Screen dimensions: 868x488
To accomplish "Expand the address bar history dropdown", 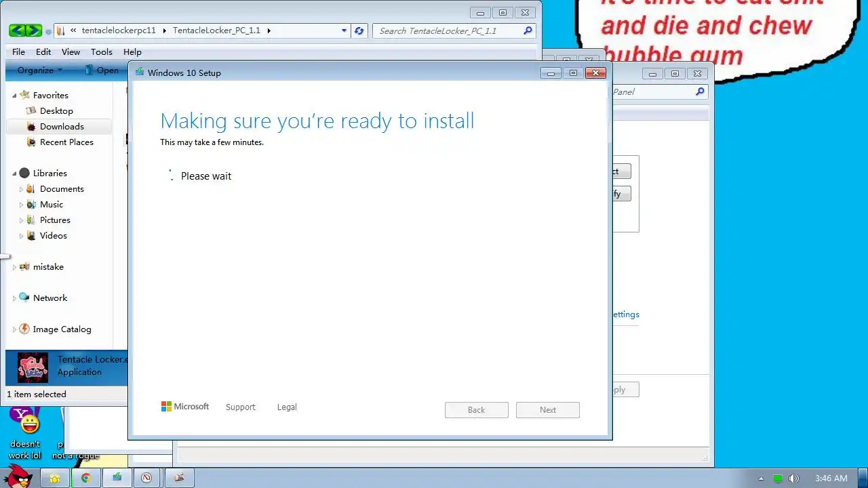I will tap(344, 30).
